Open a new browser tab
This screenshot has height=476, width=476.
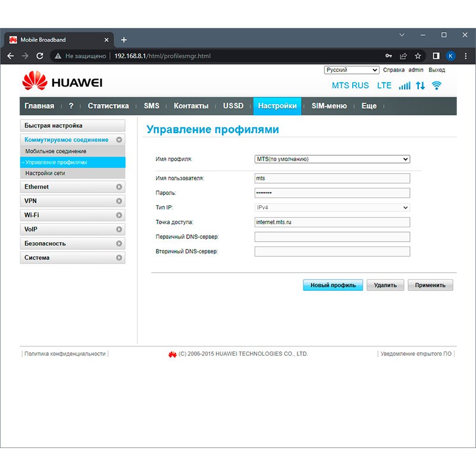click(x=124, y=40)
